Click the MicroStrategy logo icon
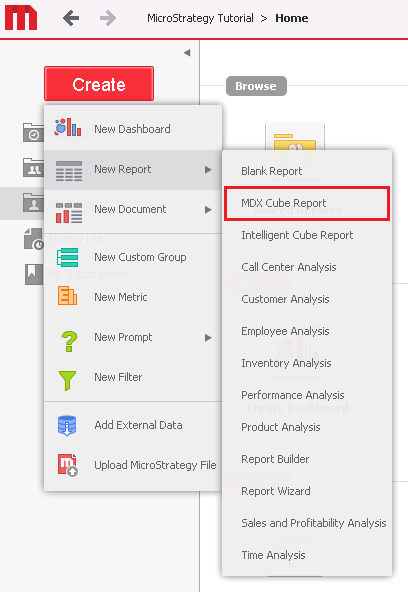The width and height of the screenshot is (408, 592). click(x=21, y=18)
